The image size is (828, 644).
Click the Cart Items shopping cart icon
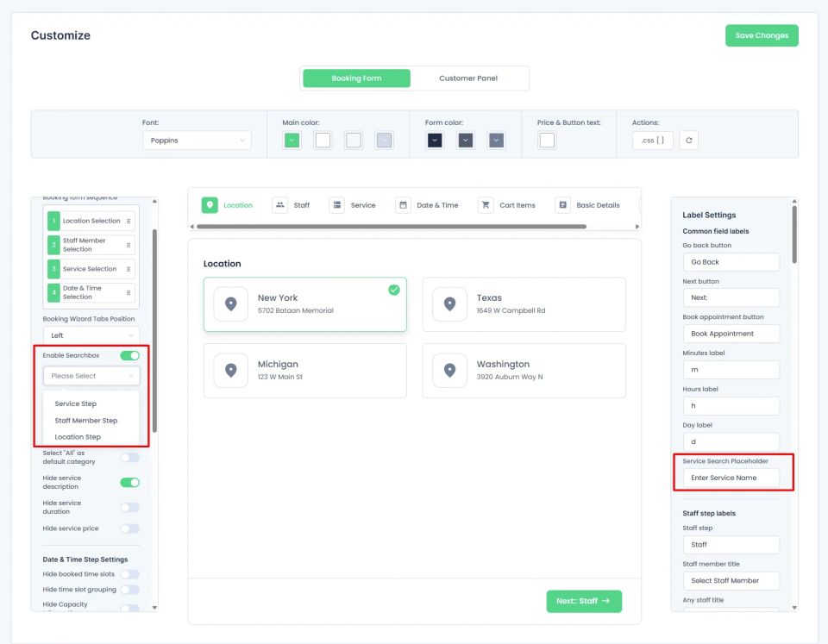486,205
